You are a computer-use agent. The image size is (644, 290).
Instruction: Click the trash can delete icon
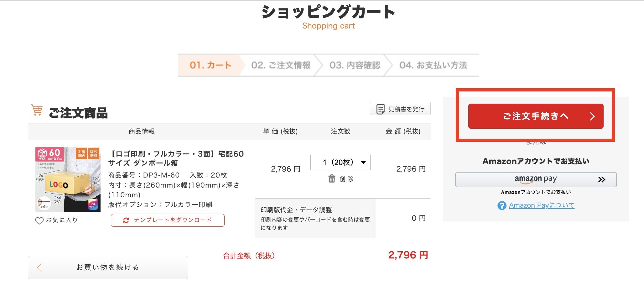click(332, 179)
